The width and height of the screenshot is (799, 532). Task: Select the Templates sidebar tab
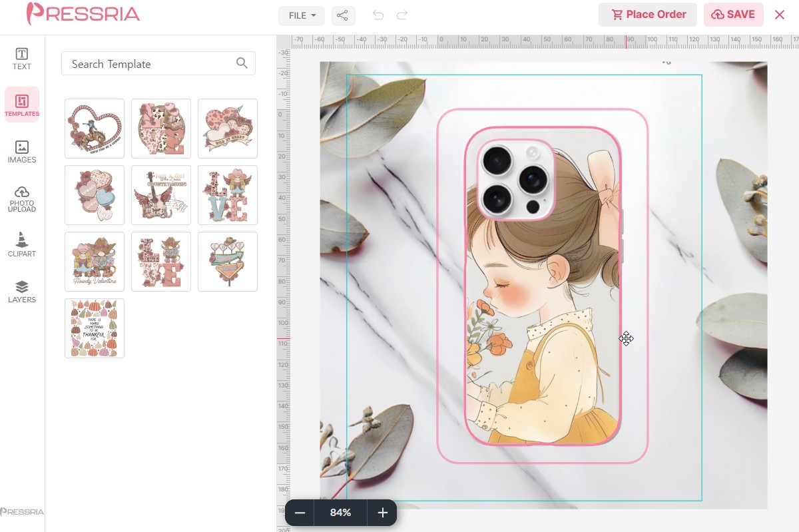22,105
